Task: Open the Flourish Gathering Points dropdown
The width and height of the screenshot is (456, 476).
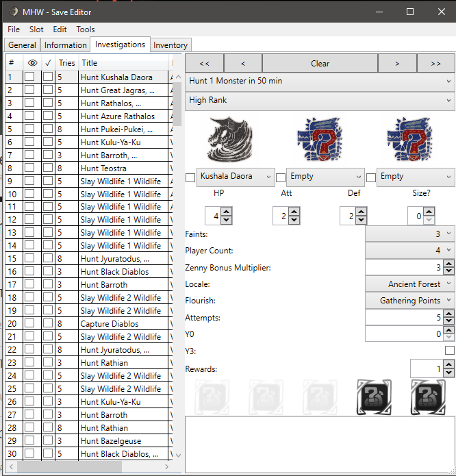Action: click(x=410, y=301)
